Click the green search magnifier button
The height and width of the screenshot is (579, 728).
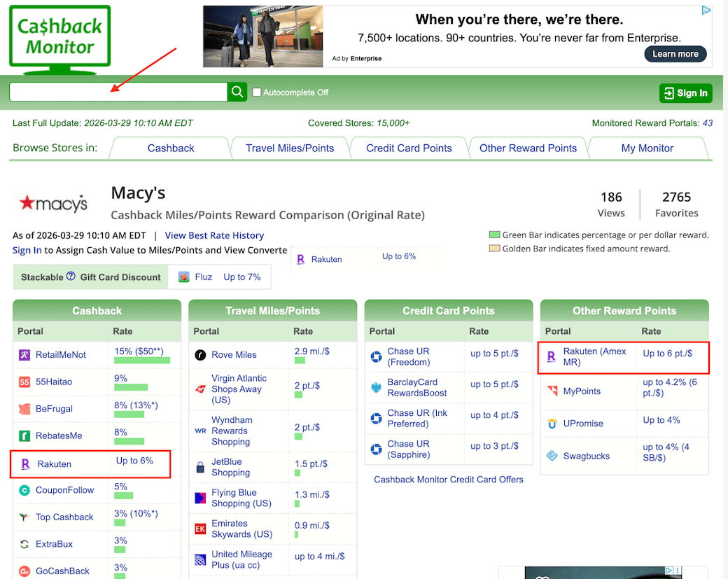coord(237,92)
